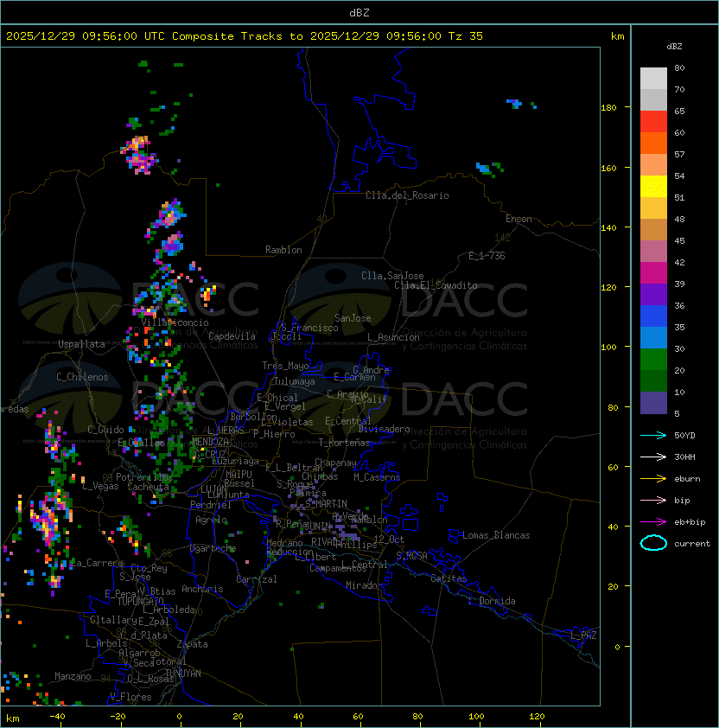The image size is (719, 728).
Task: Click the Clla.del_Rosario map label
Action: pyautogui.click(x=407, y=195)
